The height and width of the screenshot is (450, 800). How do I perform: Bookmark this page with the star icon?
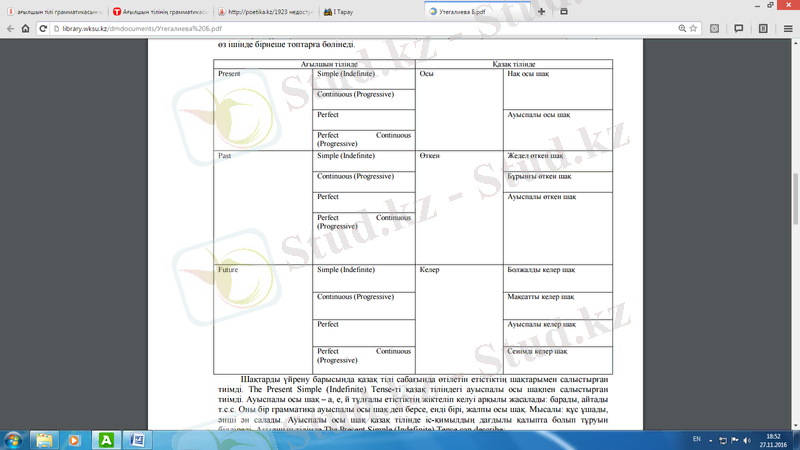tap(693, 29)
